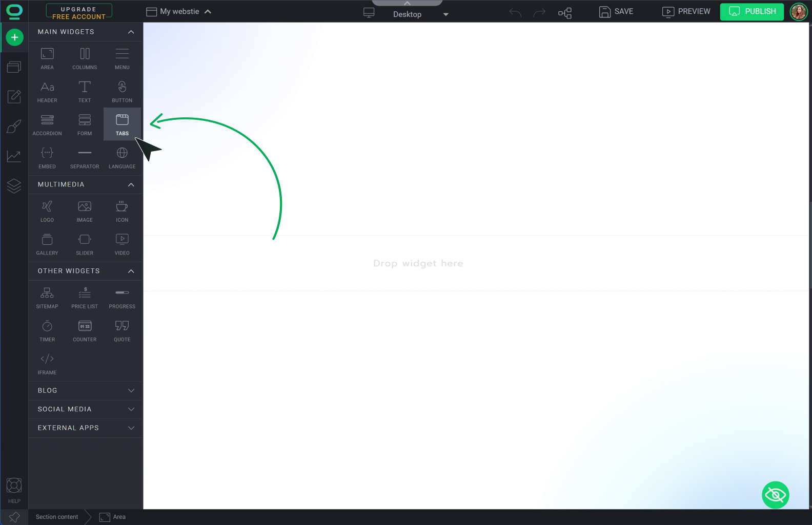Open the edit content pencil panel

[x=14, y=96]
